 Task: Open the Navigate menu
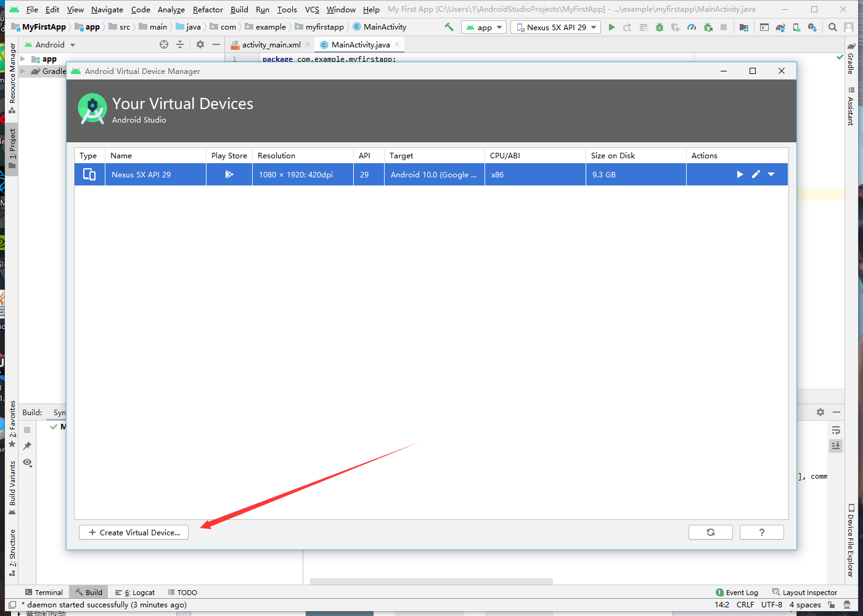pos(107,9)
